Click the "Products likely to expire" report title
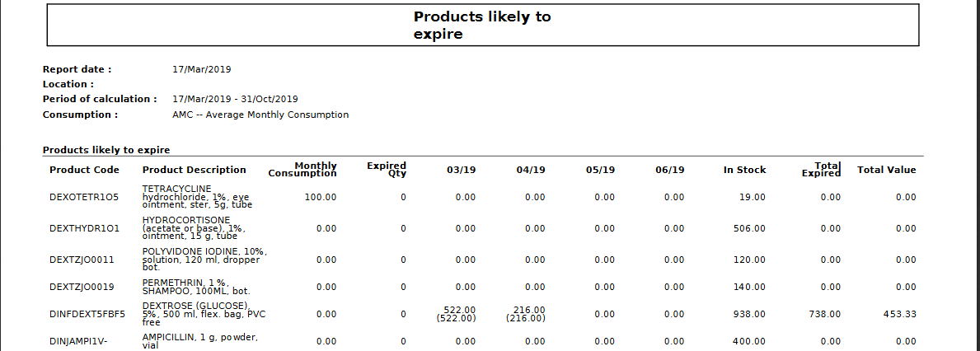This screenshot has width=980, height=351. (482, 26)
